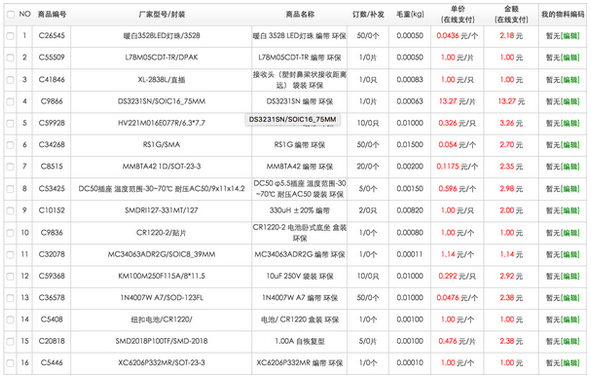This screenshot has width=591, height=380.
Task: Click the 20/0个 order quantity
Action: tap(368, 167)
